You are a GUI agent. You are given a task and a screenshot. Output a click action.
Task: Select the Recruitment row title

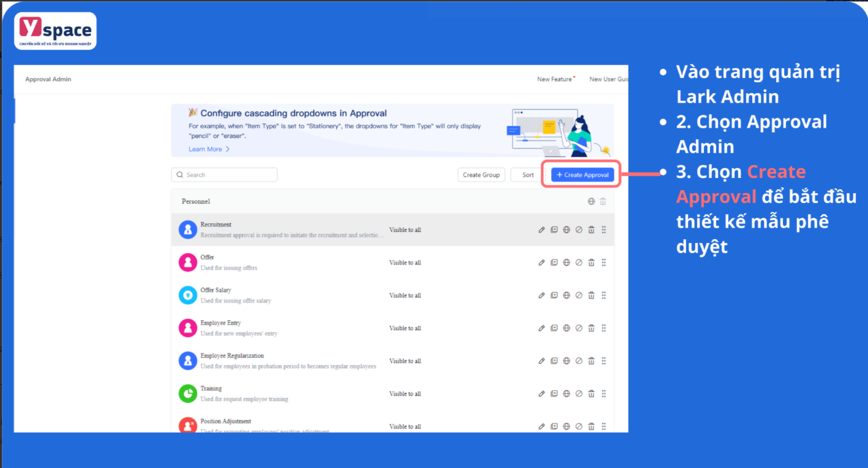[216, 224]
